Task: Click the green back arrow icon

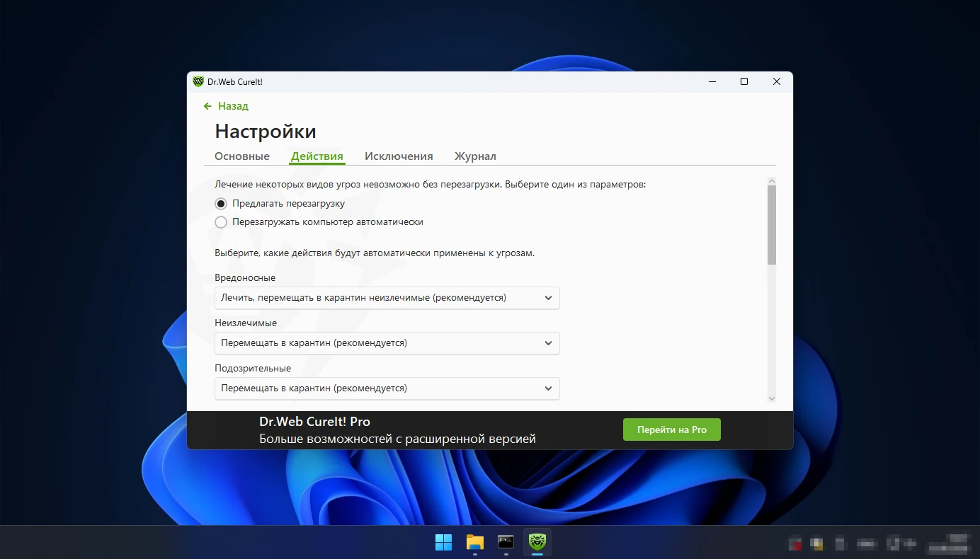Action: click(207, 106)
